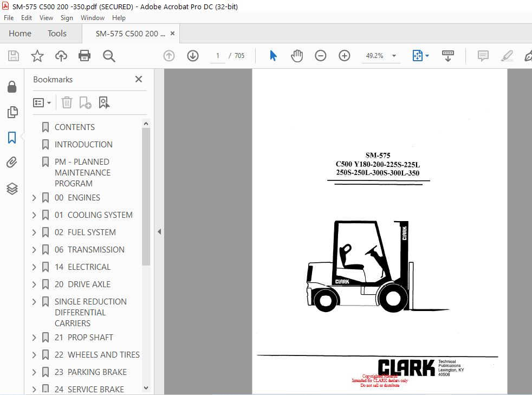Image resolution: width=532 pixels, height=395 pixels.
Task: Open the Page Thumbnails panel icon
Action: point(12,112)
